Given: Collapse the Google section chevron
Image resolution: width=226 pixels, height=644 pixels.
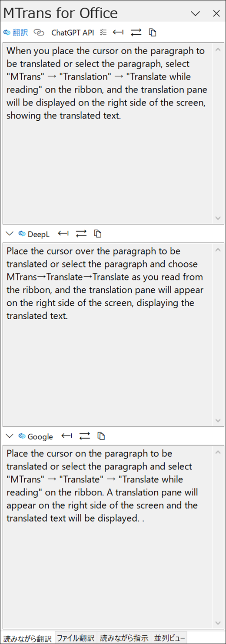Looking at the screenshot, I should point(10,436).
